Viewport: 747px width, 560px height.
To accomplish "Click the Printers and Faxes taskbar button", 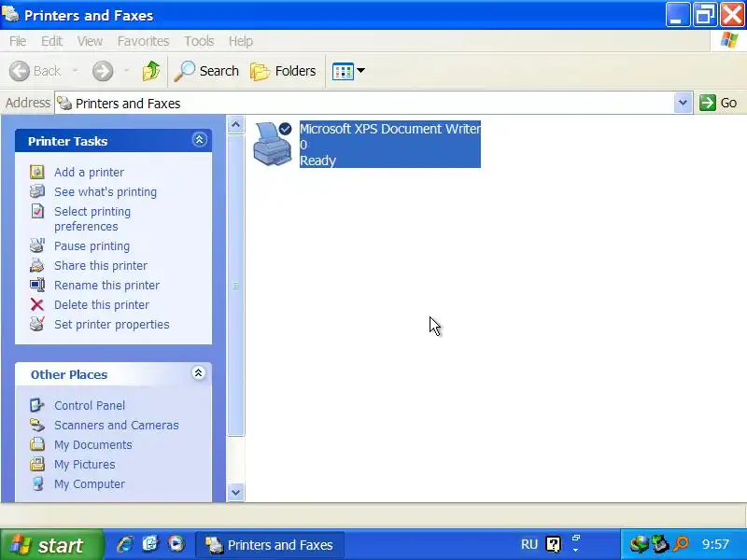I will (x=270, y=544).
